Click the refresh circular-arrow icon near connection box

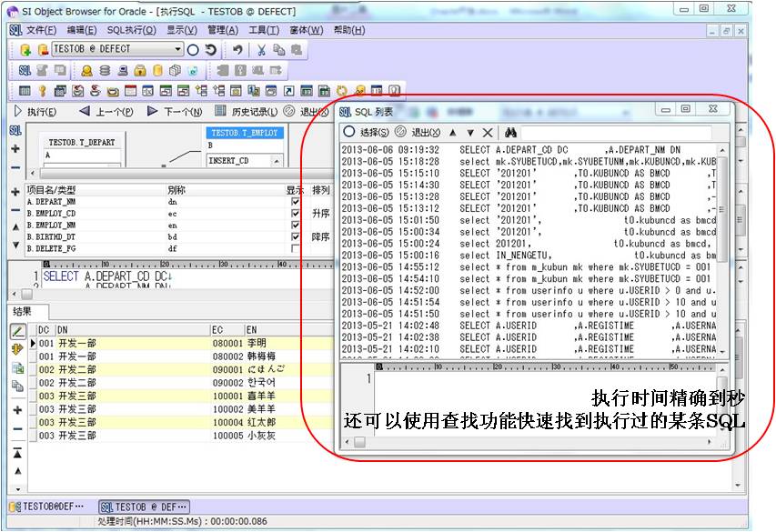pos(211,47)
